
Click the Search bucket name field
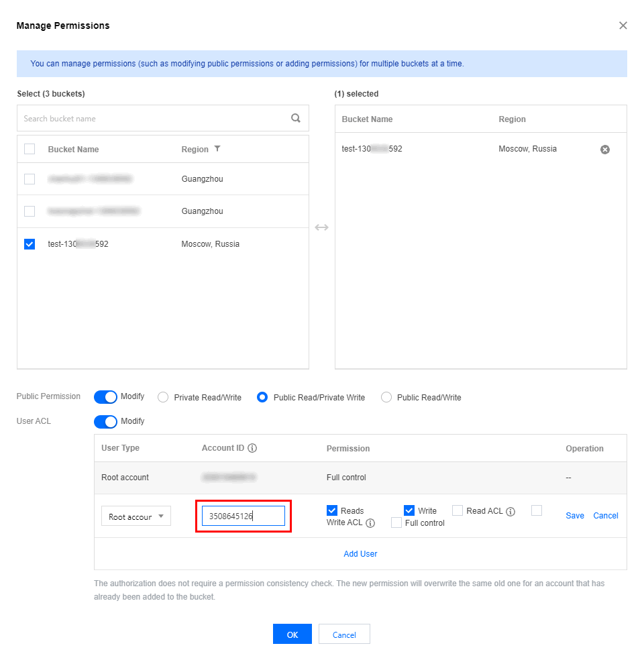point(154,118)
